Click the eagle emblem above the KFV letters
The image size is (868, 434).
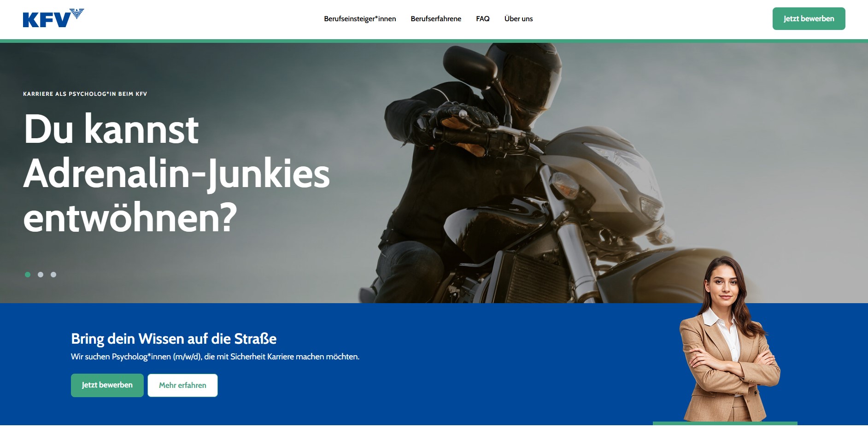76,13
